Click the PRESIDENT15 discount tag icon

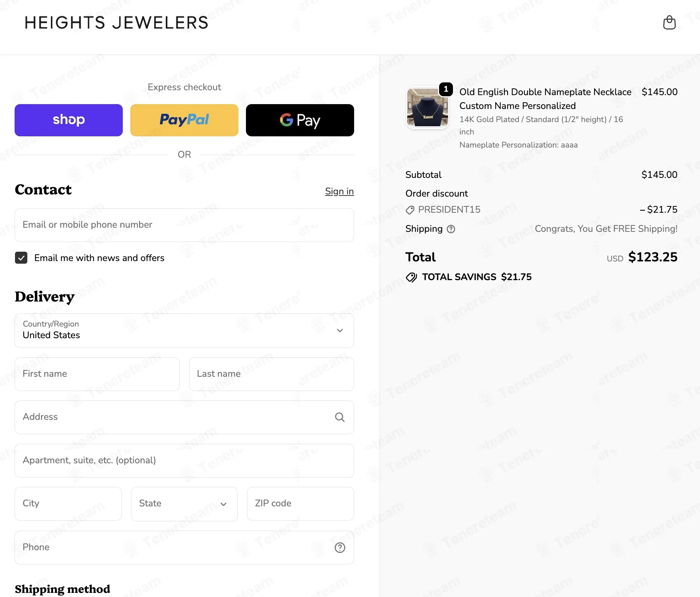tap(410, 210)
